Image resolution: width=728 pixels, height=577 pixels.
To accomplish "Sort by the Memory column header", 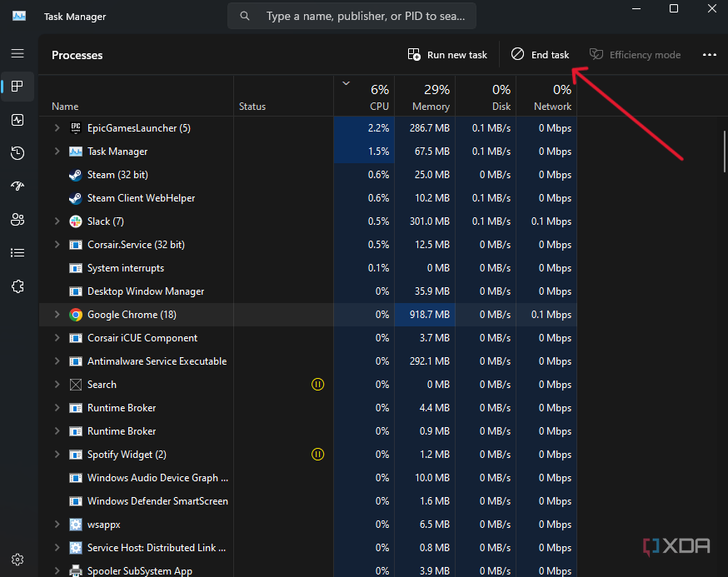I will click(x=425, y=96).
